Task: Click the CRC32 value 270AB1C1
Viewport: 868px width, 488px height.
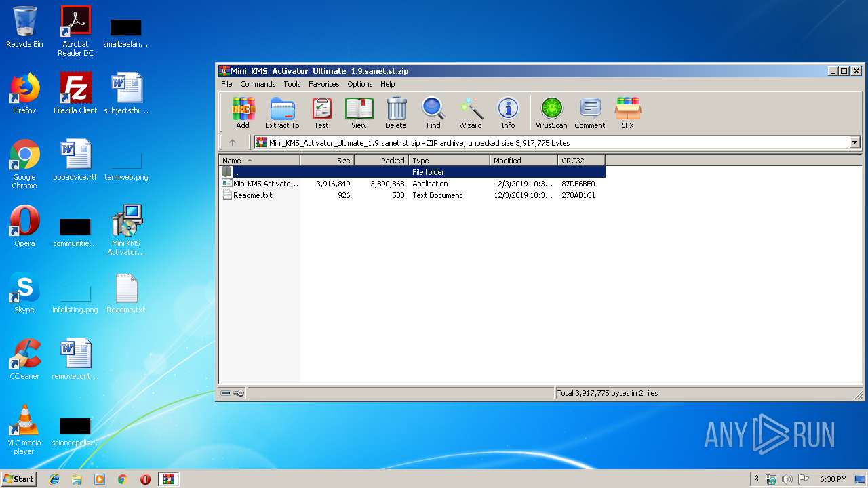Action: point(578,195)
